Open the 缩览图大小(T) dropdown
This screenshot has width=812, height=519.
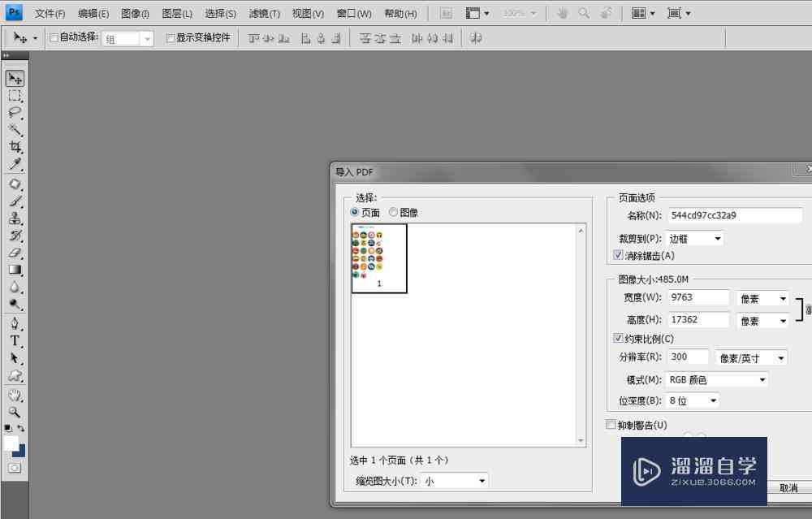454,481
